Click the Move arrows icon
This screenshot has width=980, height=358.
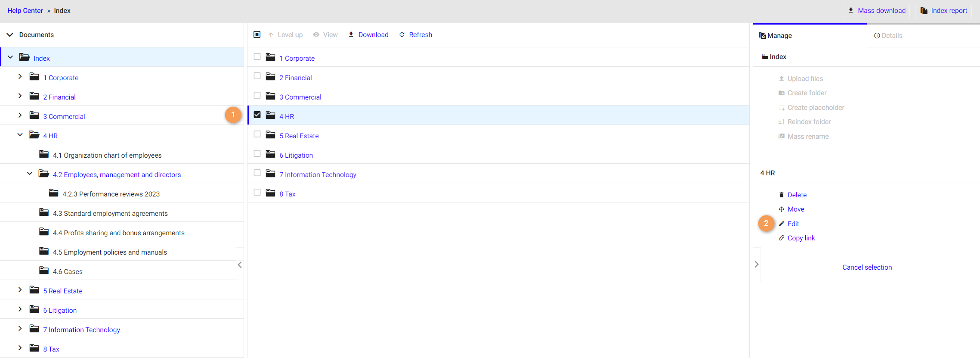[781, 209]
